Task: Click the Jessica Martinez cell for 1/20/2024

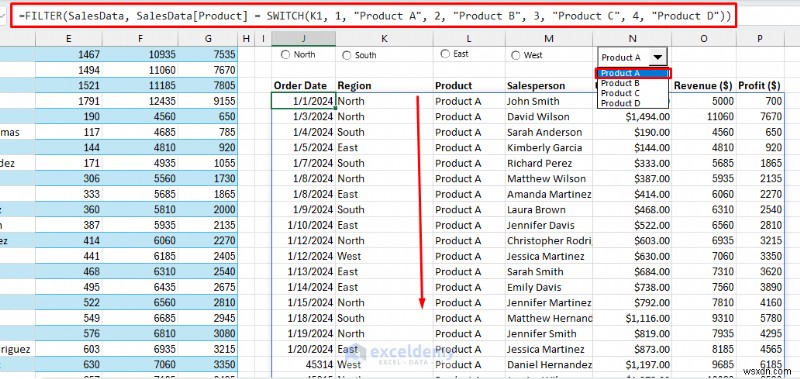Action: [x=549, y=349]
